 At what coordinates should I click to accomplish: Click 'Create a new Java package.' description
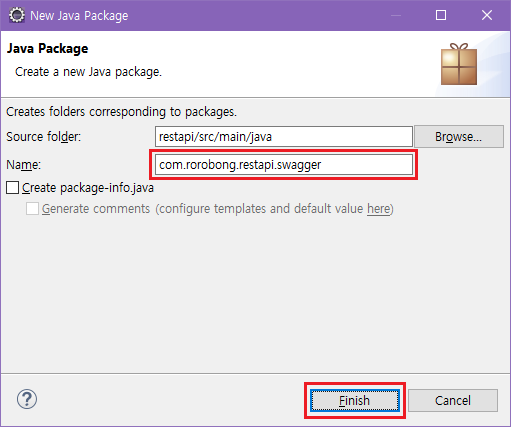88,72
